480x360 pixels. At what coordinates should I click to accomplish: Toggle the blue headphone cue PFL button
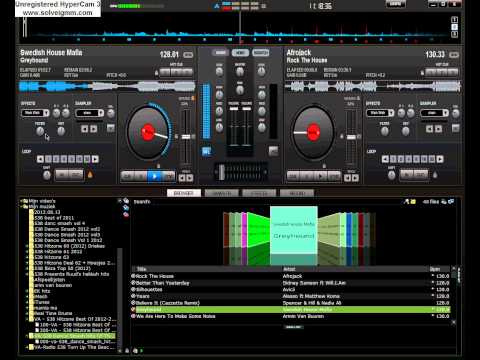[206, 152]
